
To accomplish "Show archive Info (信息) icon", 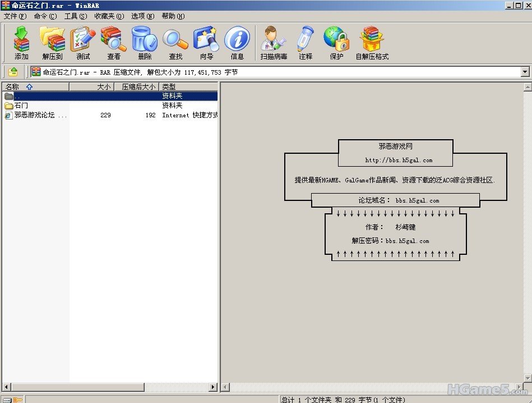I will [237, 43].
